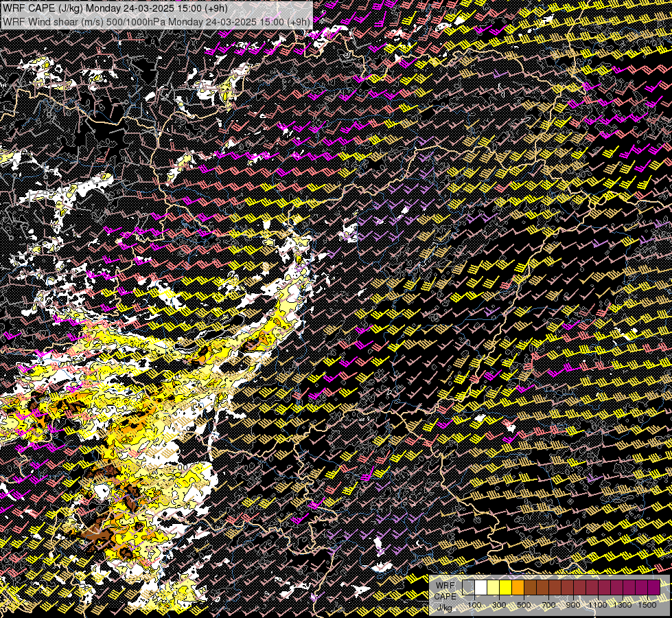
Task: Select the bright yellow legend swatch
Action: [x=506, y=587]
